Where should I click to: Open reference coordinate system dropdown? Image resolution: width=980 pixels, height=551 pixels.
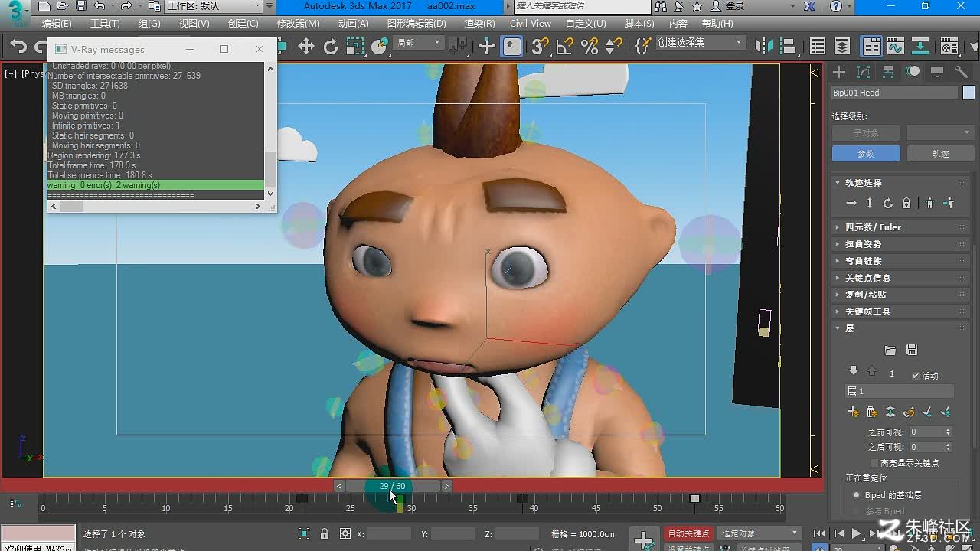(x=419, y=43)
